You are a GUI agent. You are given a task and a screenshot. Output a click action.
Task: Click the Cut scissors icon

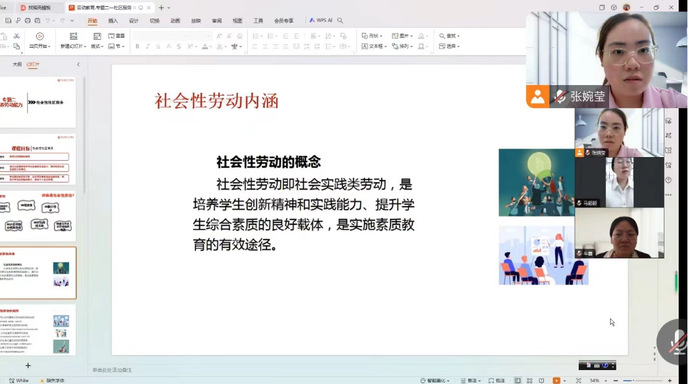(16, 36)
